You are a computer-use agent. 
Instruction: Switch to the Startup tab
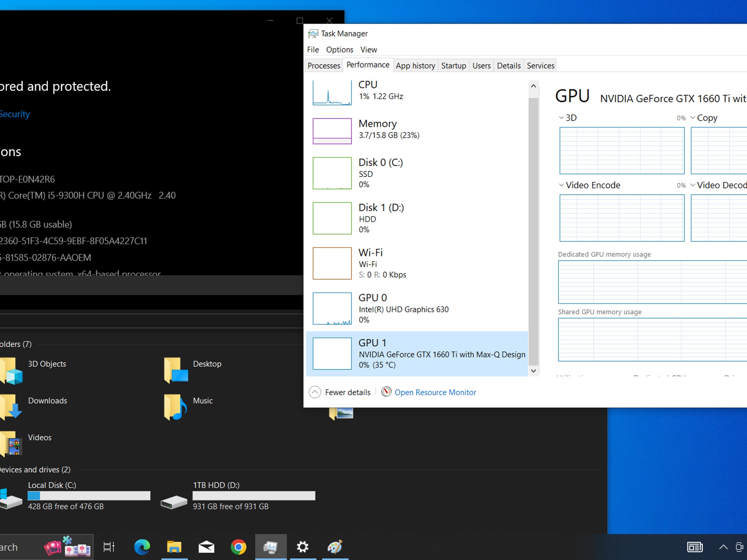453,66
